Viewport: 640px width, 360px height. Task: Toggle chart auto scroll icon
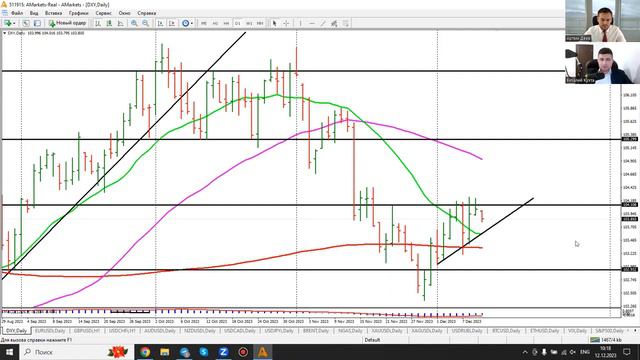point(160,23)
